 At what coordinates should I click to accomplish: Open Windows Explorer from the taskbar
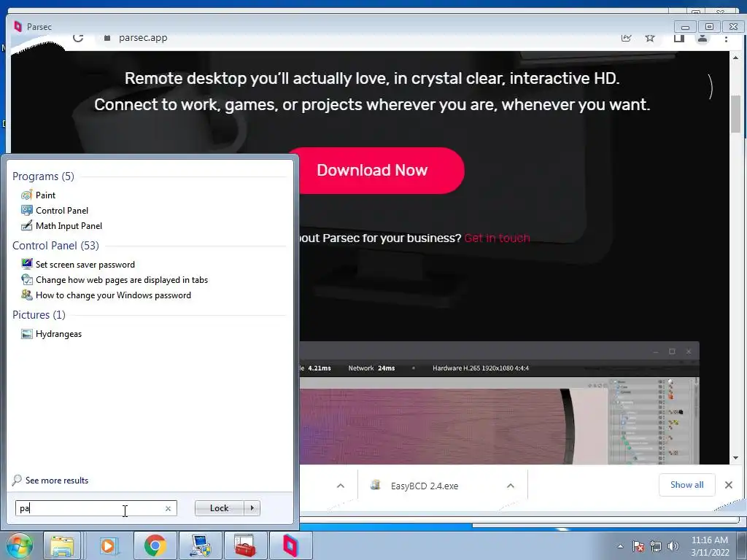pyautogui.click(x=62, y=545)
